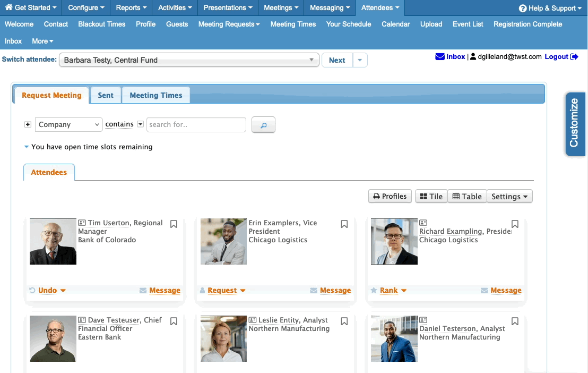Click the Profiles print button
This screenshot has width=588, height=373.
390,197
